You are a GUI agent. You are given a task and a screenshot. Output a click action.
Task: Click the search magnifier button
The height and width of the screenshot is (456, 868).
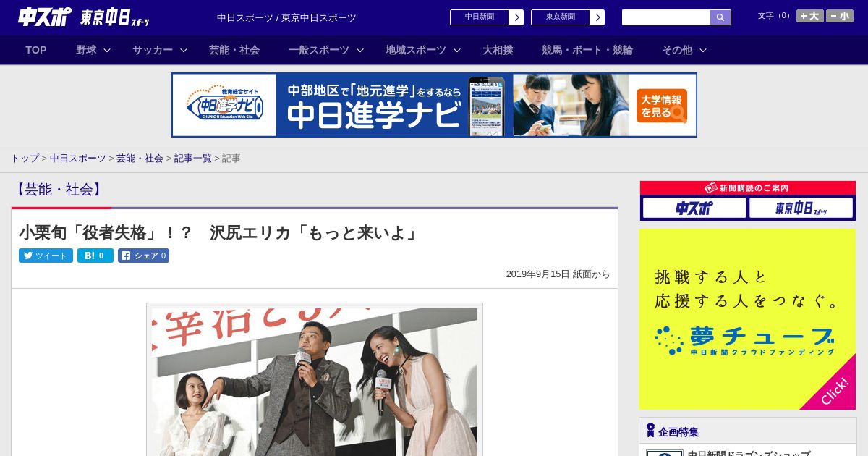720,17
